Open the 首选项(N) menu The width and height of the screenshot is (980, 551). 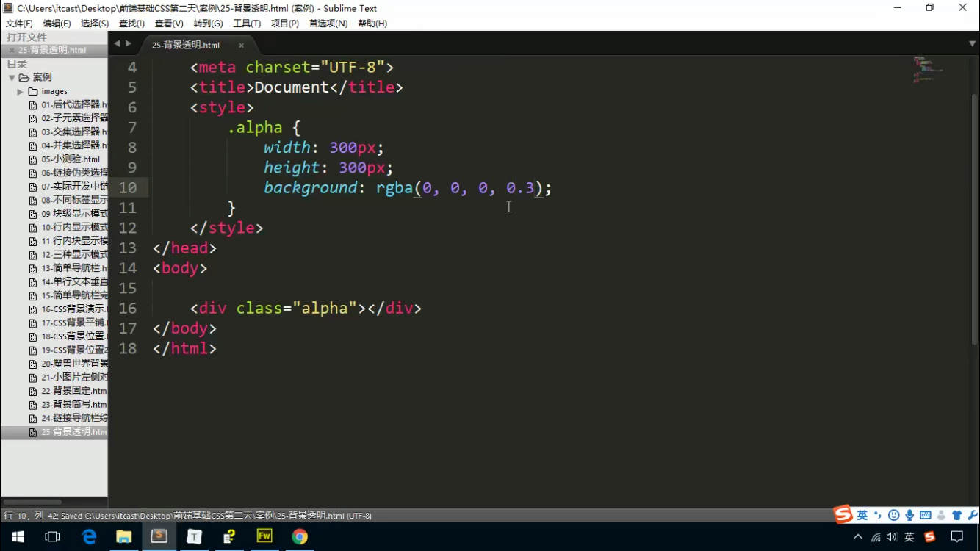328,24
